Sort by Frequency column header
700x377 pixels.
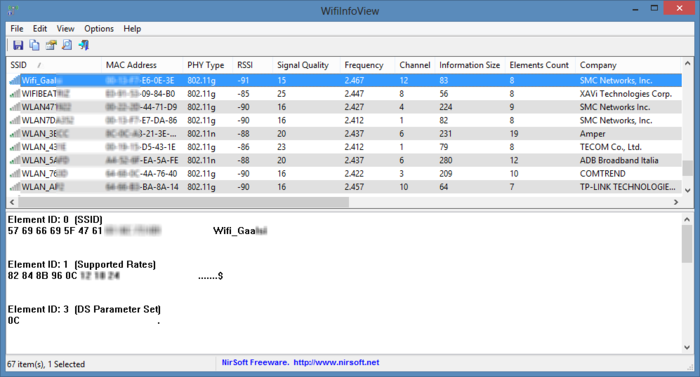click(x=367, y=65)
